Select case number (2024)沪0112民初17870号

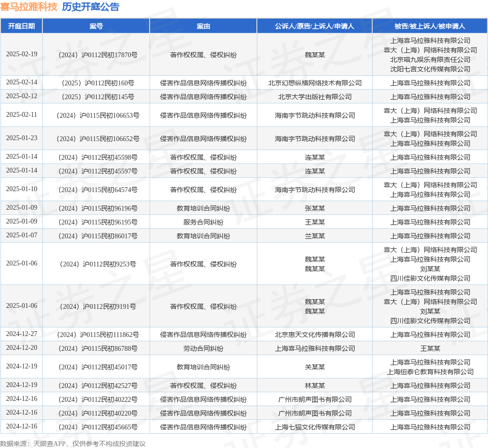98,55
